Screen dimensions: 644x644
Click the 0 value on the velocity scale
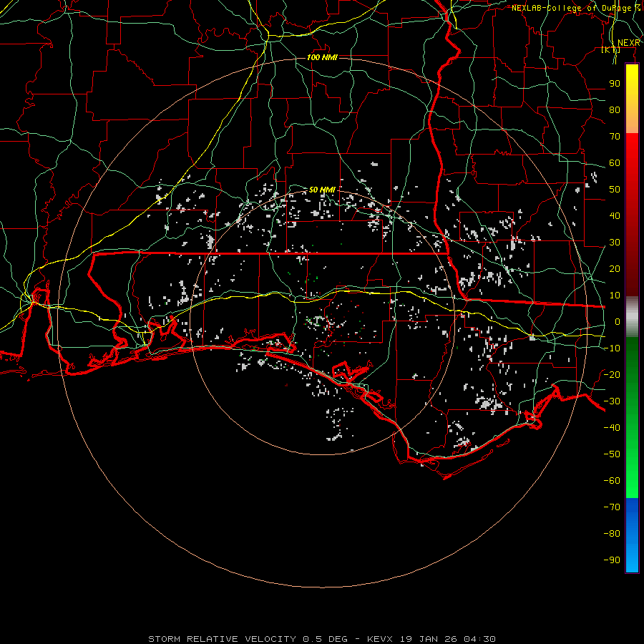pyautogui.click(x=618, y=321)
